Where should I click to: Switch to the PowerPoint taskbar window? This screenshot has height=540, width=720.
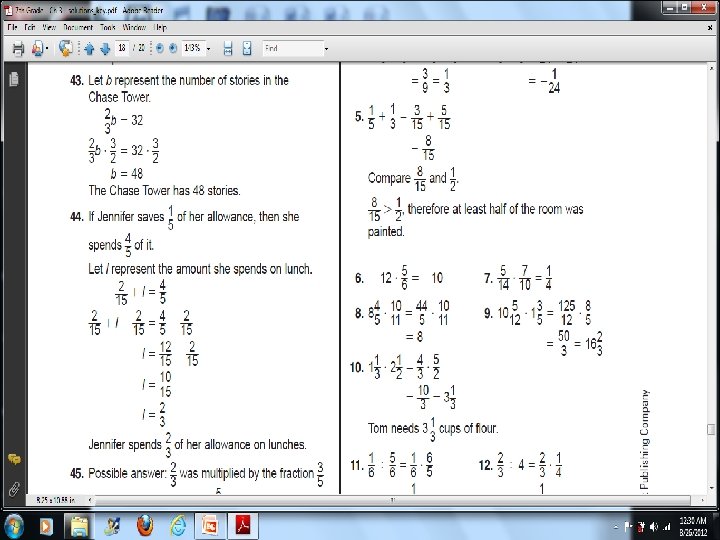click(x=210, y=526)
